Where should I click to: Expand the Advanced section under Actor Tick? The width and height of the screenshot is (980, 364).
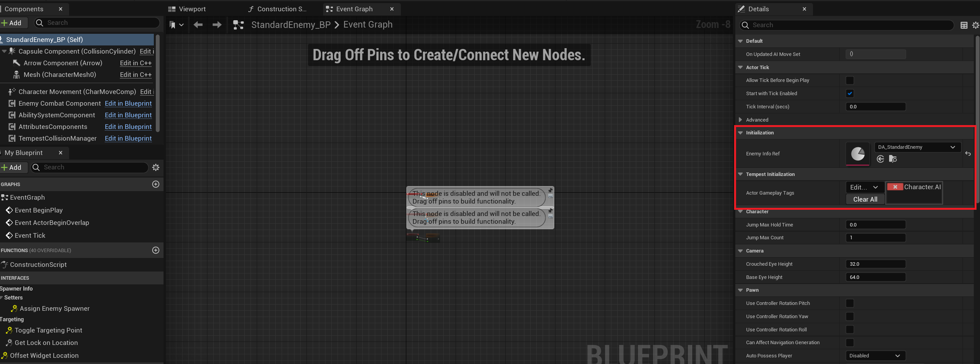coord(740,120)
